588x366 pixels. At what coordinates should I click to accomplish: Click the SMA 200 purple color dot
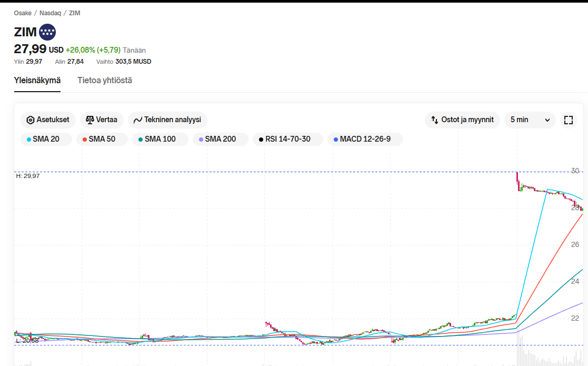(x=200, y=140)
